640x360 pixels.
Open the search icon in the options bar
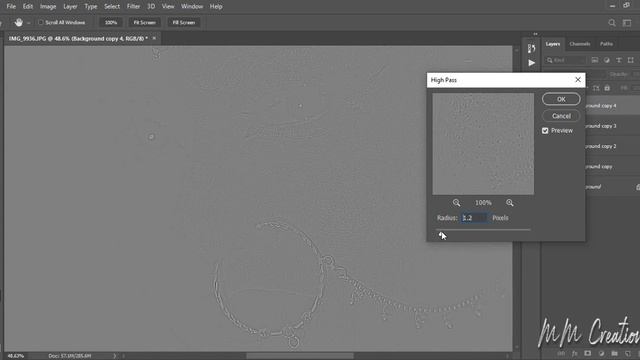(x=612, y=23)
